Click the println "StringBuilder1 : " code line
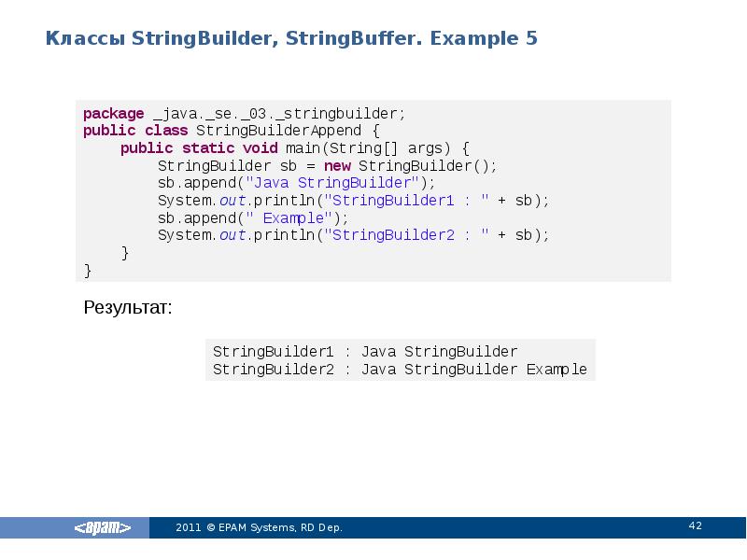747x560 pixels. click(x=353, y=201)
